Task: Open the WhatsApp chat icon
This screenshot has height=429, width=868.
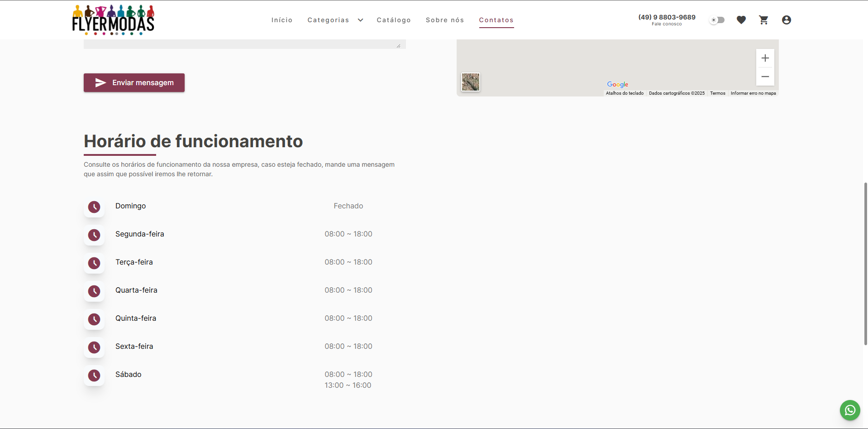Action: point(849,410)
